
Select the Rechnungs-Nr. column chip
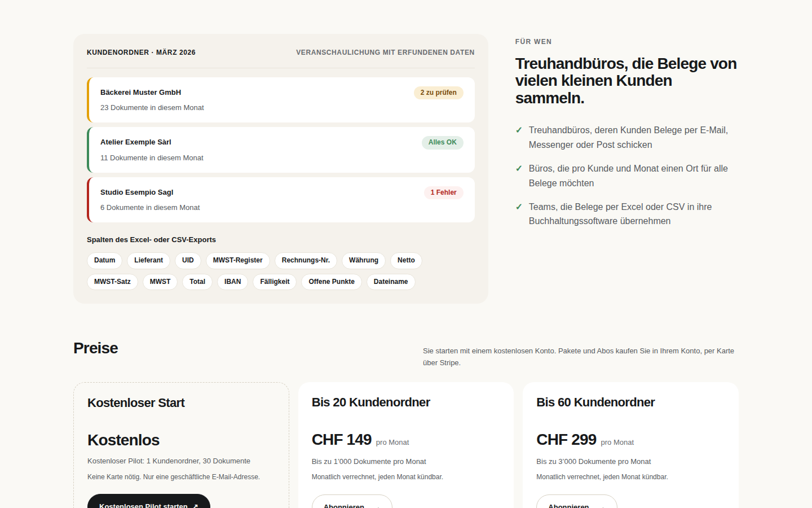click(x=306, y=260)
